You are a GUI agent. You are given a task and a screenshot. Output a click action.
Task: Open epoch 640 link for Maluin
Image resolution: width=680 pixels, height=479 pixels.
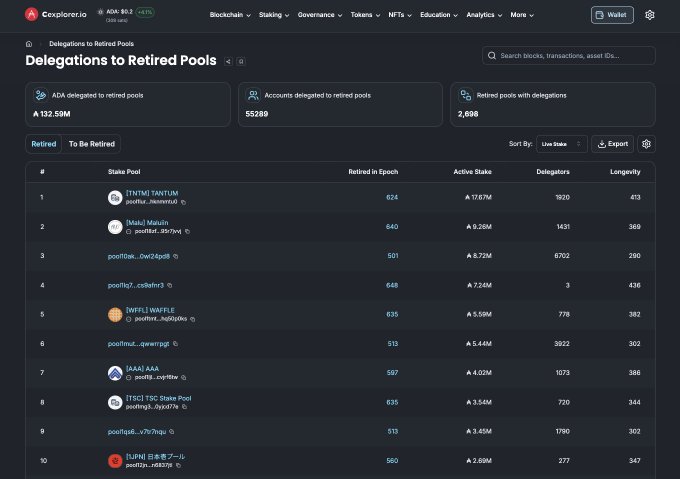coord(392,227)
